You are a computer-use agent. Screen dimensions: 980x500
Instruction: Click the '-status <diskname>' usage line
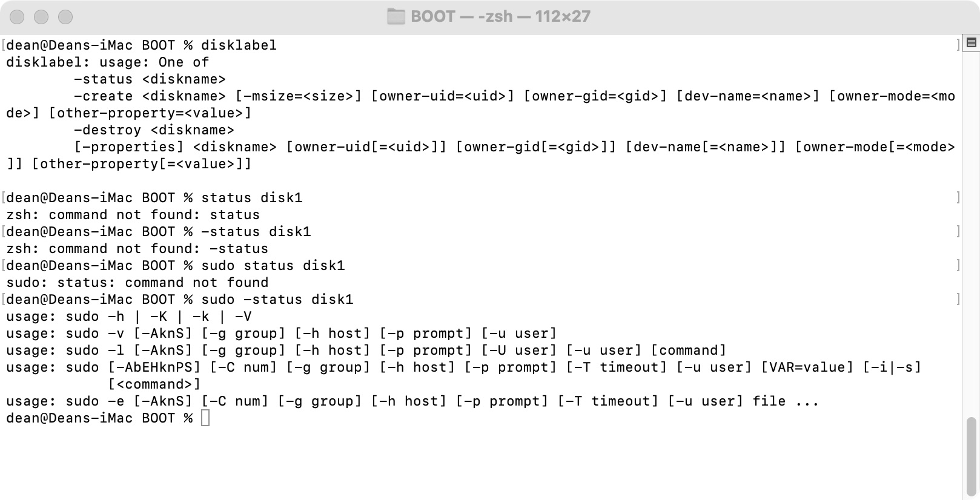click(150, 79)
